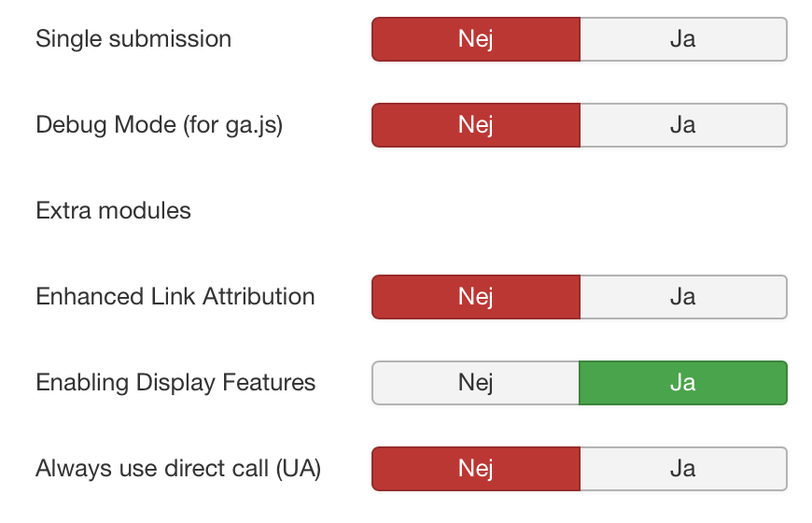Set Debug Mode to Nej
The width and height of the screenshot is (812, 523).
click(x=476, y=125)
